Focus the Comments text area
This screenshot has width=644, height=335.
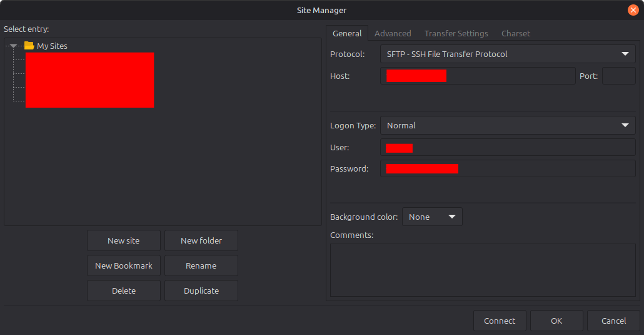click(482, 270)
